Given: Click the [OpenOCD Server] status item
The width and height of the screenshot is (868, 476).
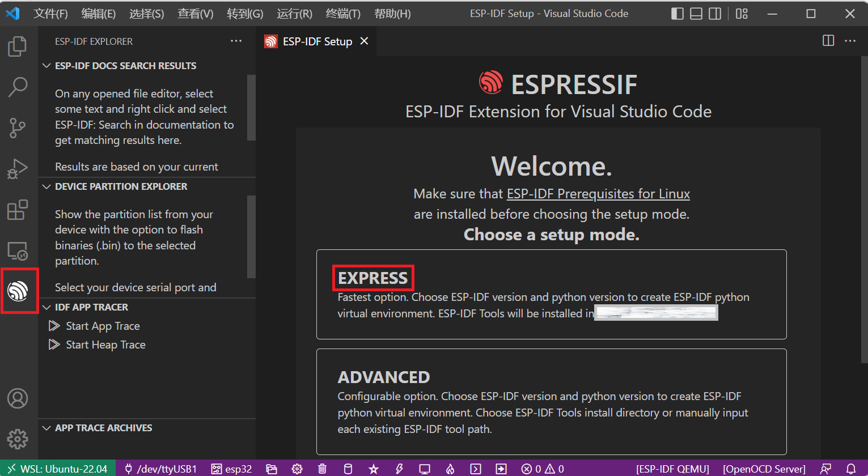Looking at the screenshot, I should (764, 469).
